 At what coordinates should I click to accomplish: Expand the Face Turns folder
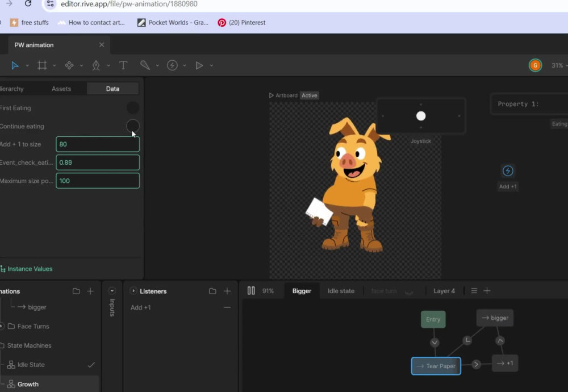(x=2, y=327)
